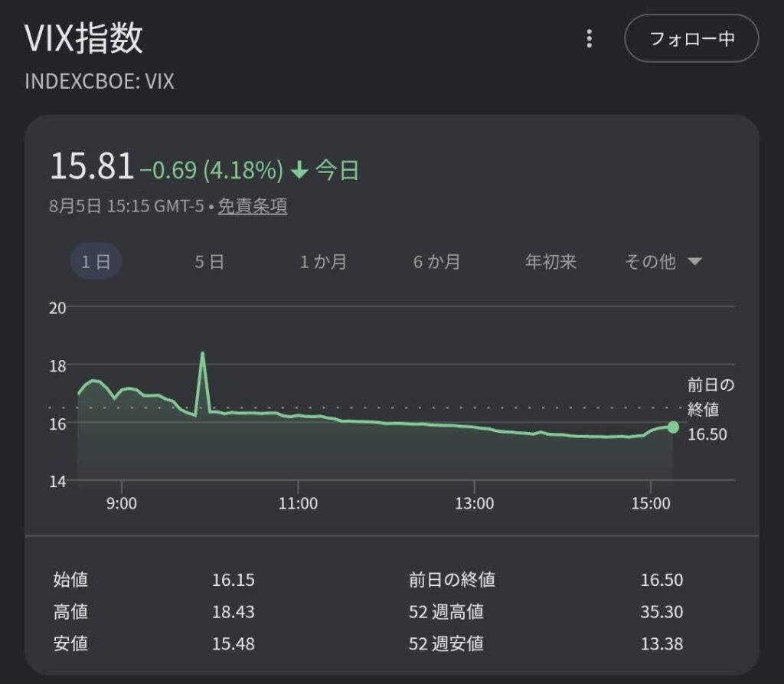Click the green down arrow icon
The height and width of the screenshot is (684, 784).
[299, 170]
